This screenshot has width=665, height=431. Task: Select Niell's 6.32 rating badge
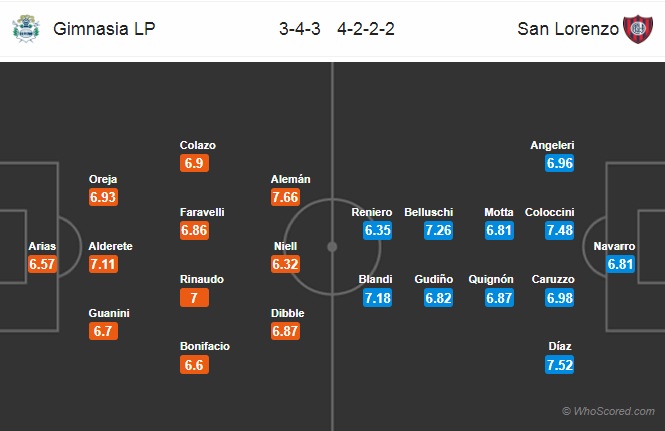pos(285,264)
